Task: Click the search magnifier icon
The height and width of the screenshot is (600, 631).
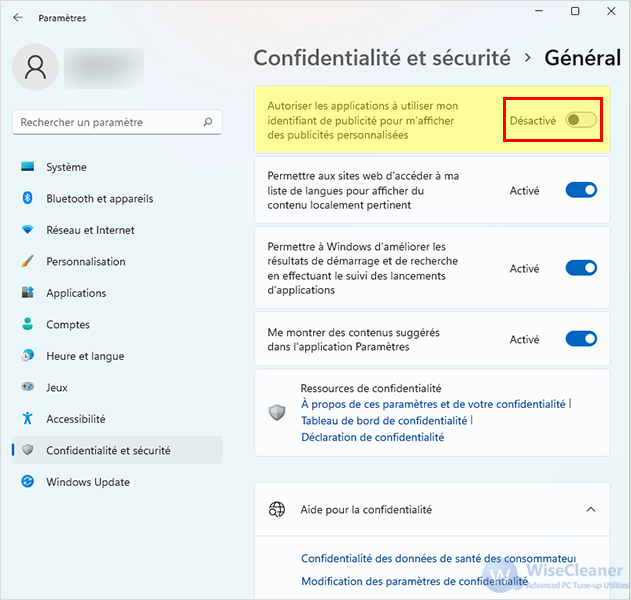Action: [208, 122]
